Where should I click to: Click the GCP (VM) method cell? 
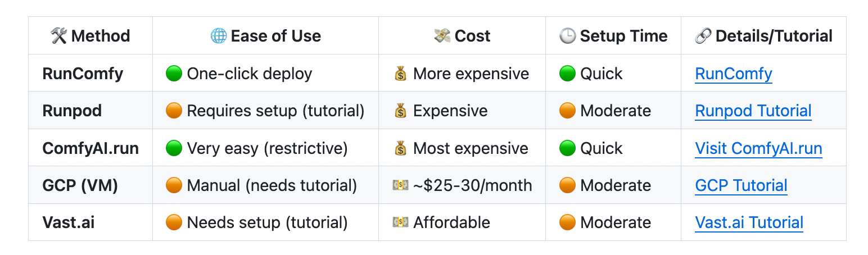point(80,185)
